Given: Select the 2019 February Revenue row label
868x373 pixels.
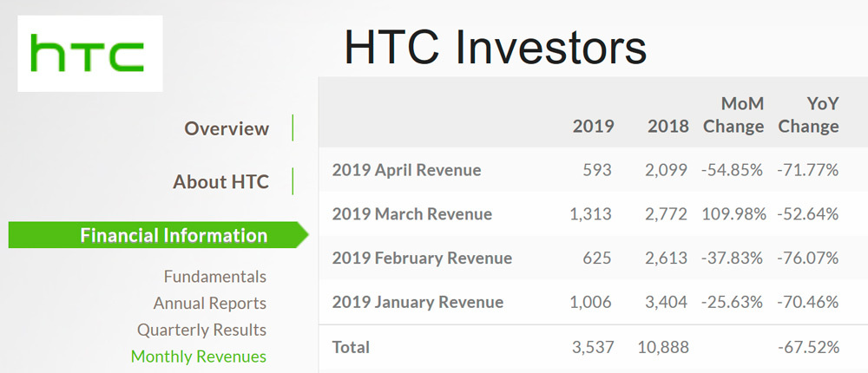Looking at the screenshot, I should click(x=422, y=258).
